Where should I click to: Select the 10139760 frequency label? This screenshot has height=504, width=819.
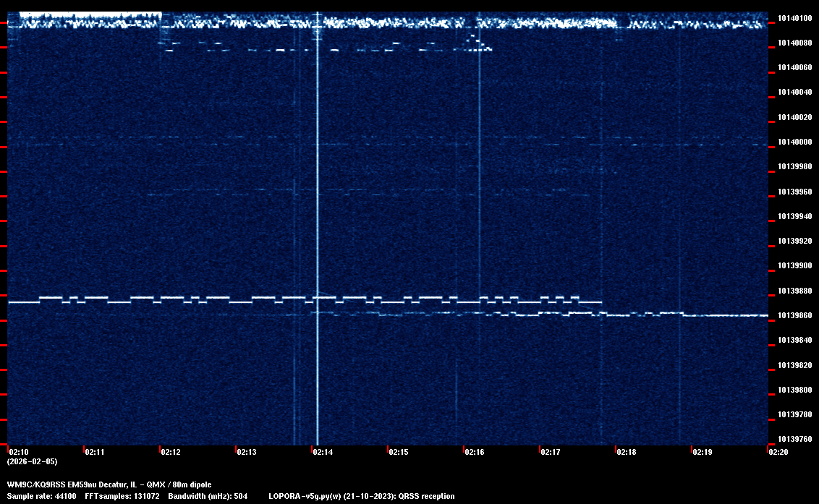click(x=794, y=439)
